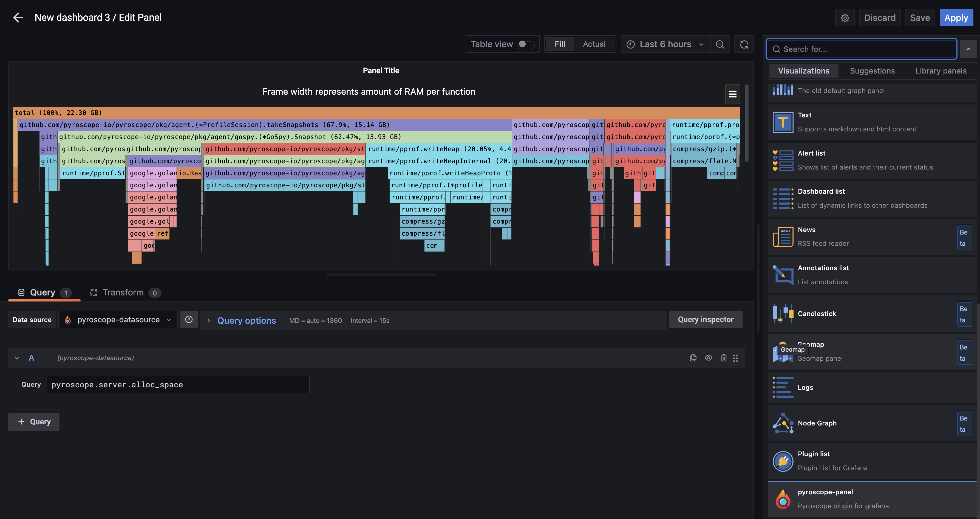Open the Last 6 hours time picker

tap(665, 44)
